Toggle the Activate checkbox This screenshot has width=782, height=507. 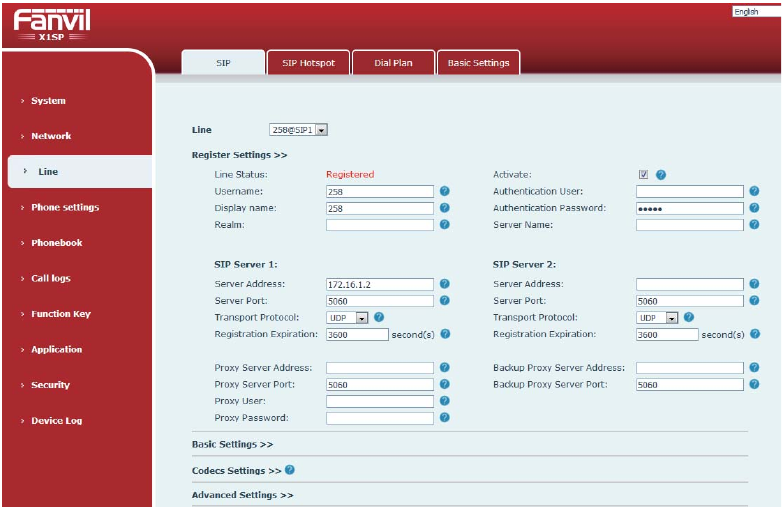643,174
